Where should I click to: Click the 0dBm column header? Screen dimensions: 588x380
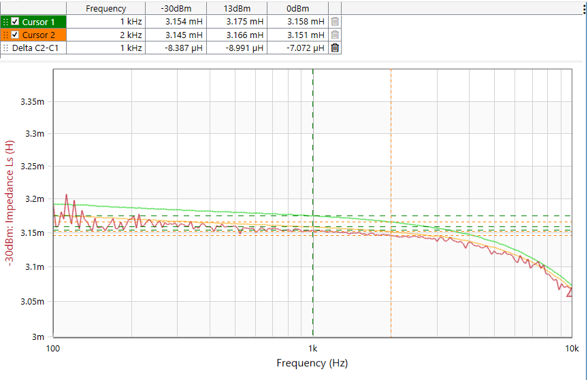tap(298, 9)
